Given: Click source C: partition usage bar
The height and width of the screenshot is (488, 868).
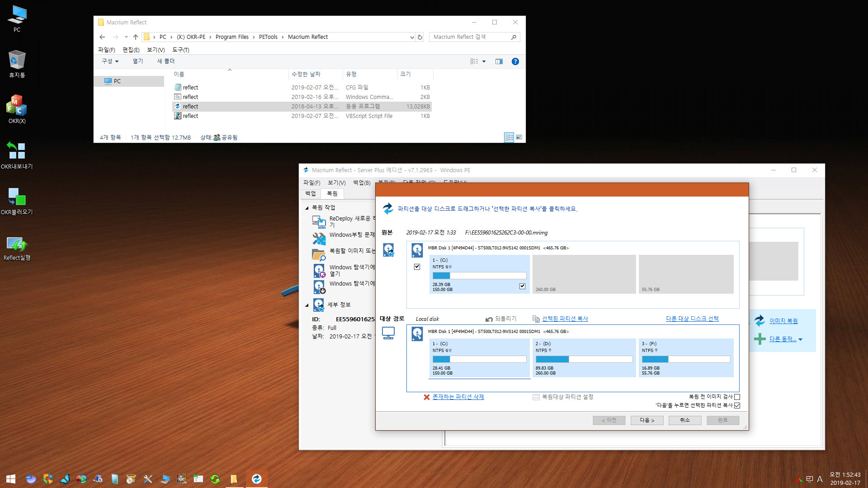Looking at the screenshot, I should [479, 276].
